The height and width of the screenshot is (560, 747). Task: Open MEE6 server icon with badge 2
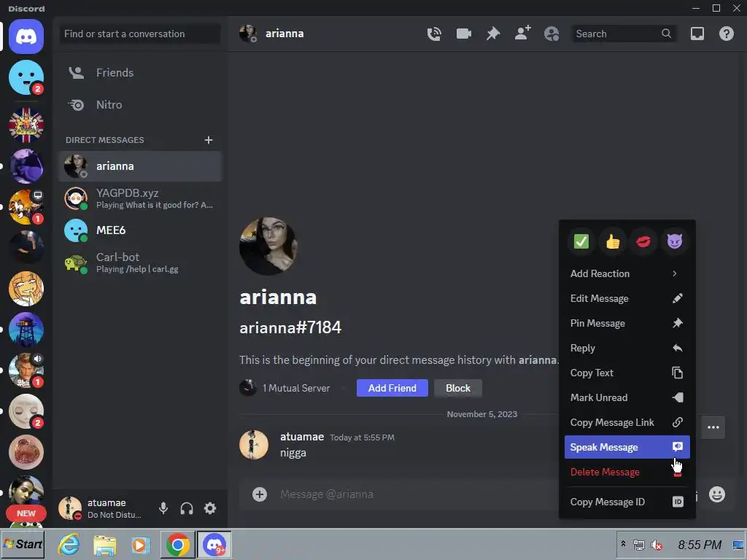click(x=26, y=77)
